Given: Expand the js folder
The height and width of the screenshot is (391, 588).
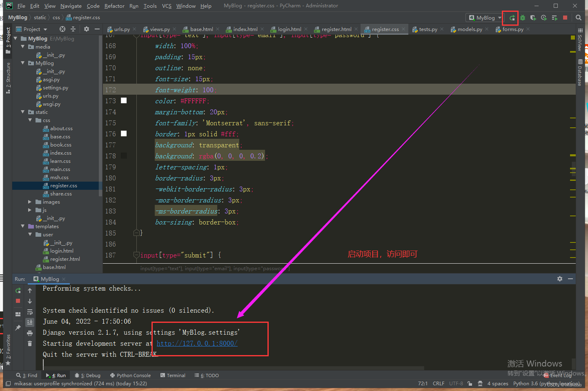Looking at the screenshot, I should (x=30, y=210).
